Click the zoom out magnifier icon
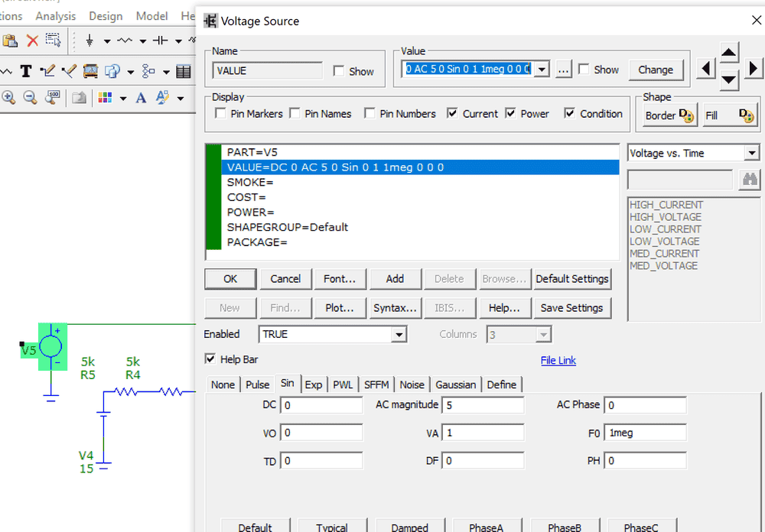 pyautogui.click(x=31, y=98)
